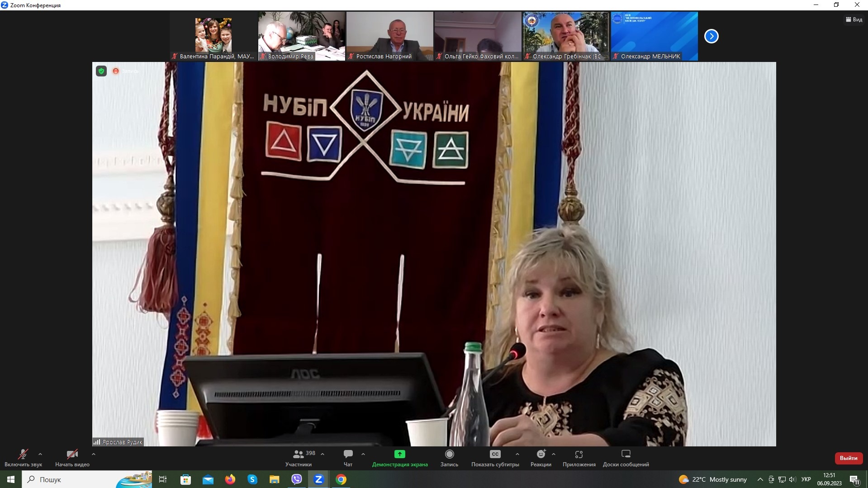
Task: Expand audio options arrow beside Включить звук
Action: pos(40,454)
